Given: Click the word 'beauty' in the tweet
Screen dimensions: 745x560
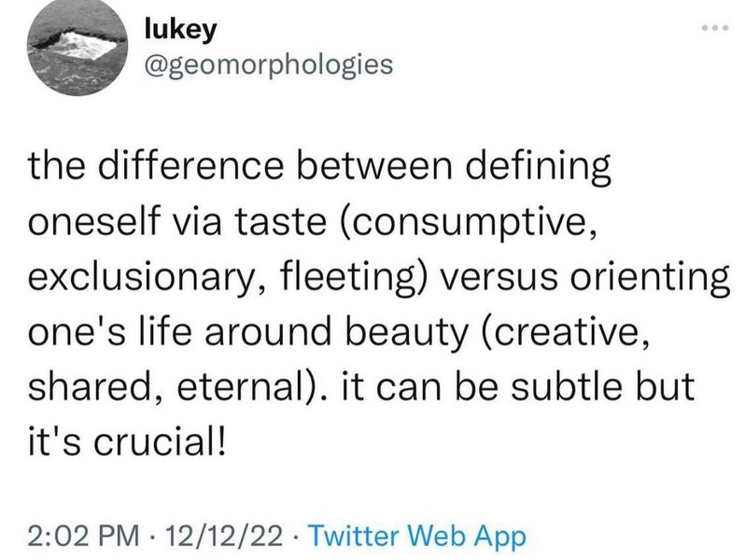Looking at the screenshot, I should pos(407,332).
